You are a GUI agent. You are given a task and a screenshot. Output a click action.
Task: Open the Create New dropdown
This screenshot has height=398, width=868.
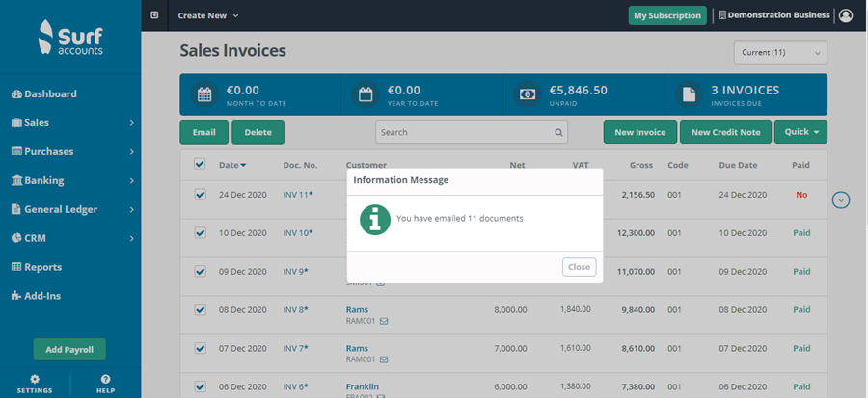(207, 15)
